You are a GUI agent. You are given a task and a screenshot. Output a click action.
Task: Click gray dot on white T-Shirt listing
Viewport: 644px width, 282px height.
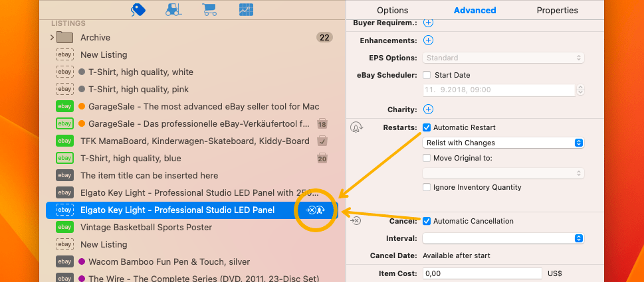pos(81,72)
